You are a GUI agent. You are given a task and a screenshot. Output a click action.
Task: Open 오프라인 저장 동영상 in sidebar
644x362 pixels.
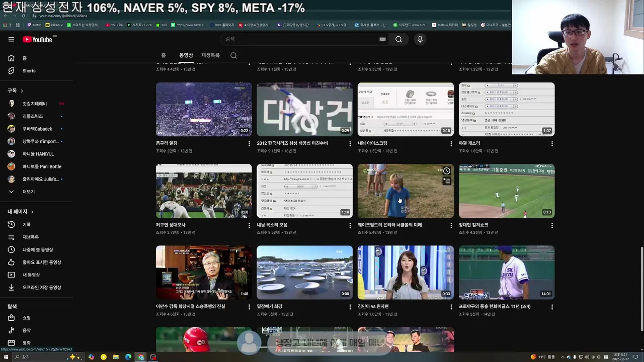[36, 287]
